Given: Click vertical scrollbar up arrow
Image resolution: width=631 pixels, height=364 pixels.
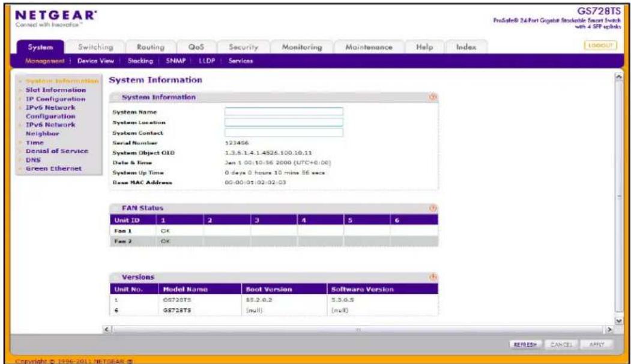Looking at the screenshot, I should point(619,77).
